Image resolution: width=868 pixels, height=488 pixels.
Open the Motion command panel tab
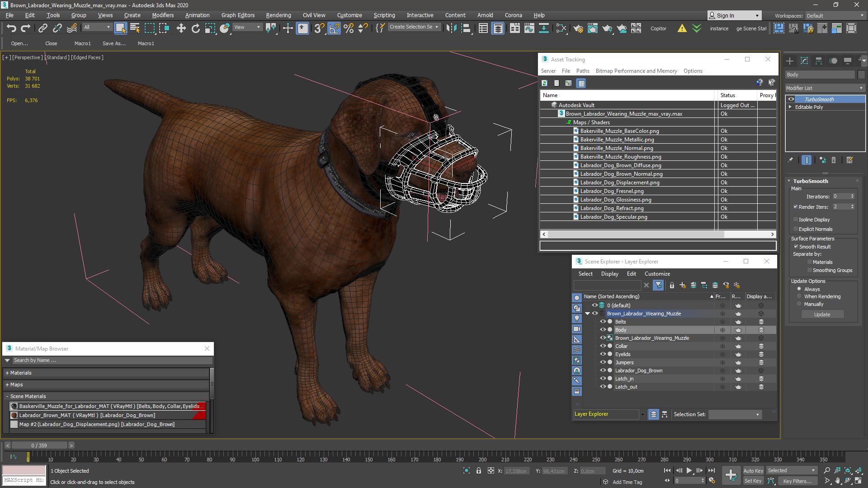[x=833, y=61]
